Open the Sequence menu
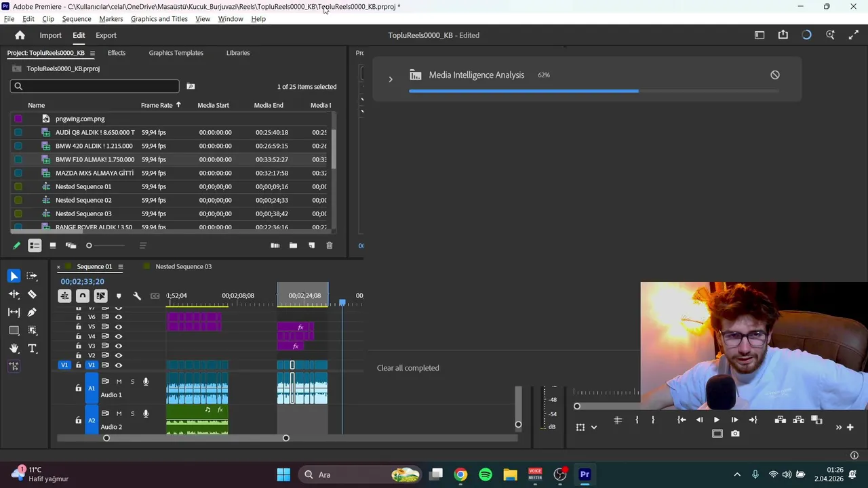 [x=77, y=19]
